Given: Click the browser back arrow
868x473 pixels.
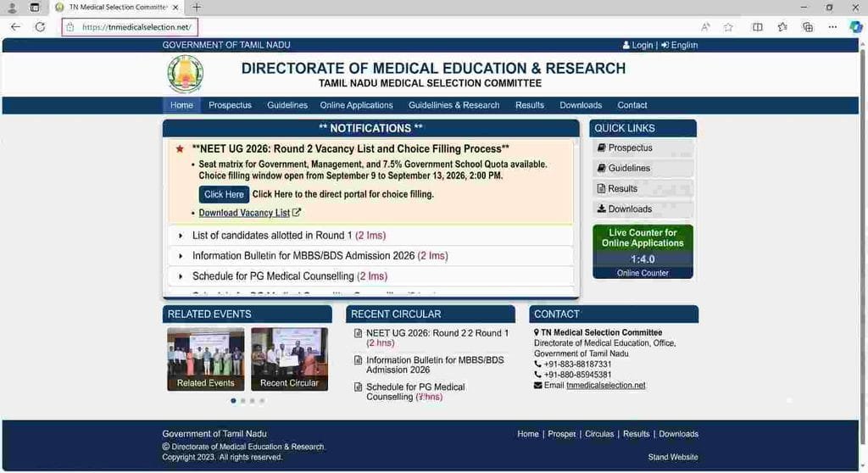Looking at the screenshot, I should 15,26.
